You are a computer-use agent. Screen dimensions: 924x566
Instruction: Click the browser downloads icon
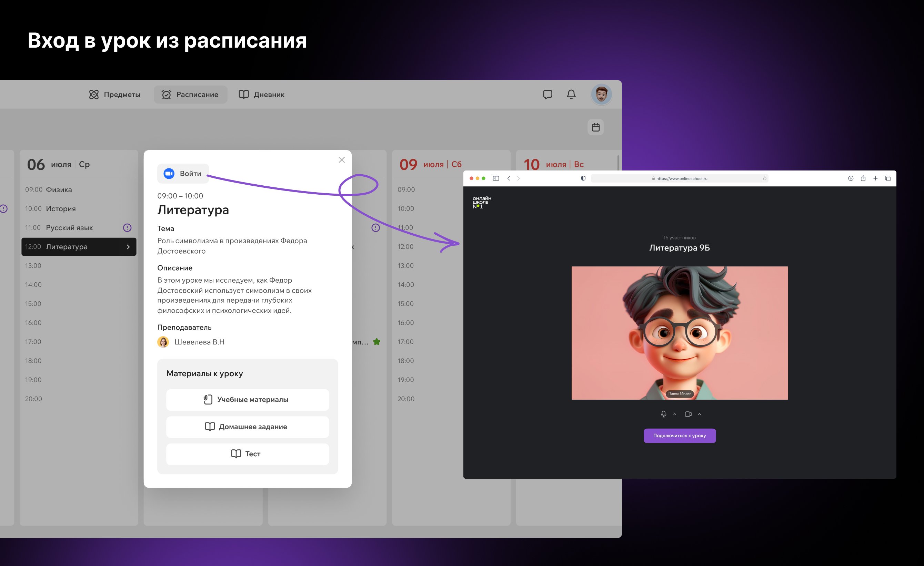[x=851, y=178]
